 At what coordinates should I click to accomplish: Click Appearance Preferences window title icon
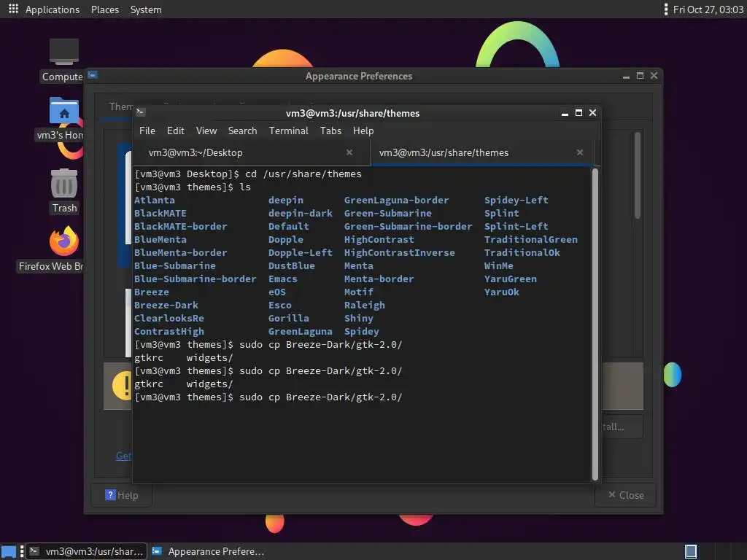(93, 75)
